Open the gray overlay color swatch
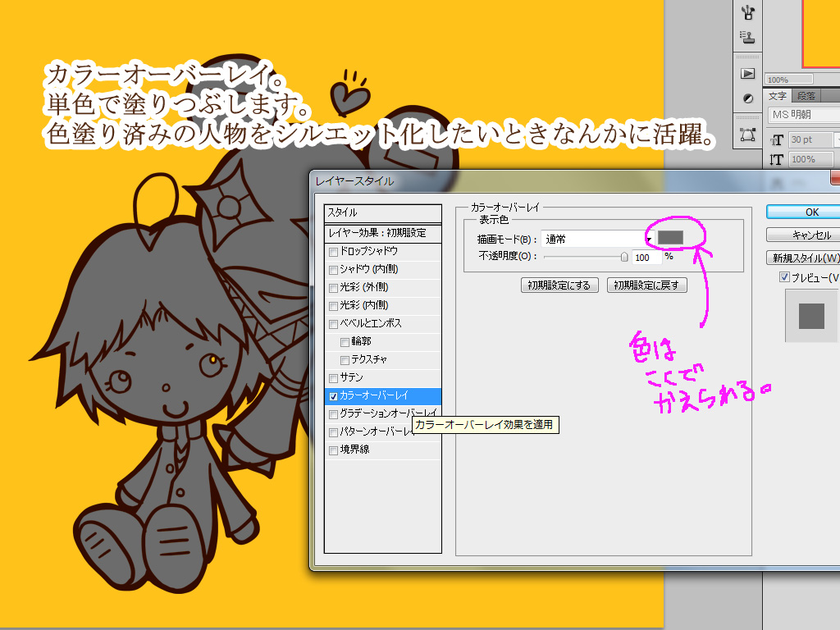This screenshot has width=840, height=630. click(x=670, y=237)
